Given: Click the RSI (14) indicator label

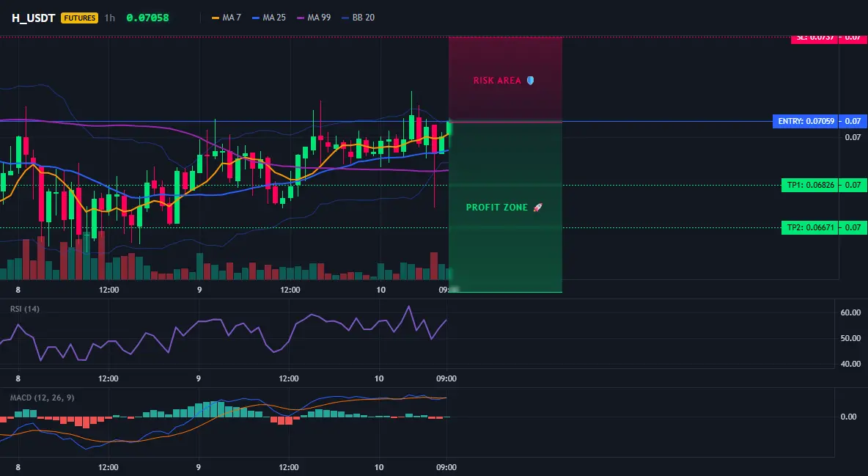Looking at the screenshot, I should coord(25,309).
